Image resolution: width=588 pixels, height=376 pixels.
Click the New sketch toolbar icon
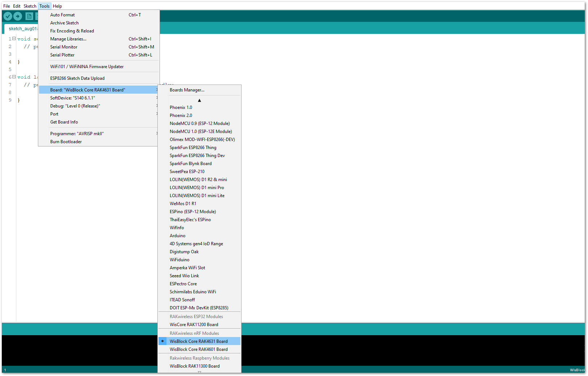pyautogui.click(x=29, y=16)
